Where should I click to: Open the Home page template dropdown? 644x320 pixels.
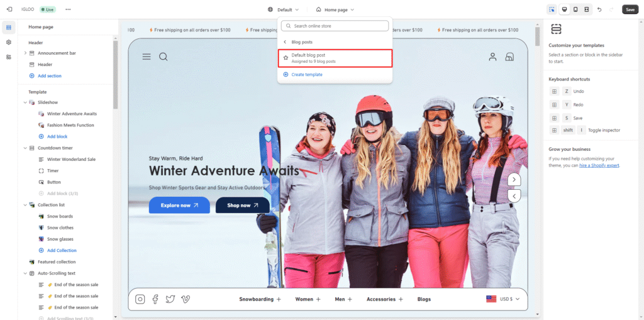pos(335,9)
